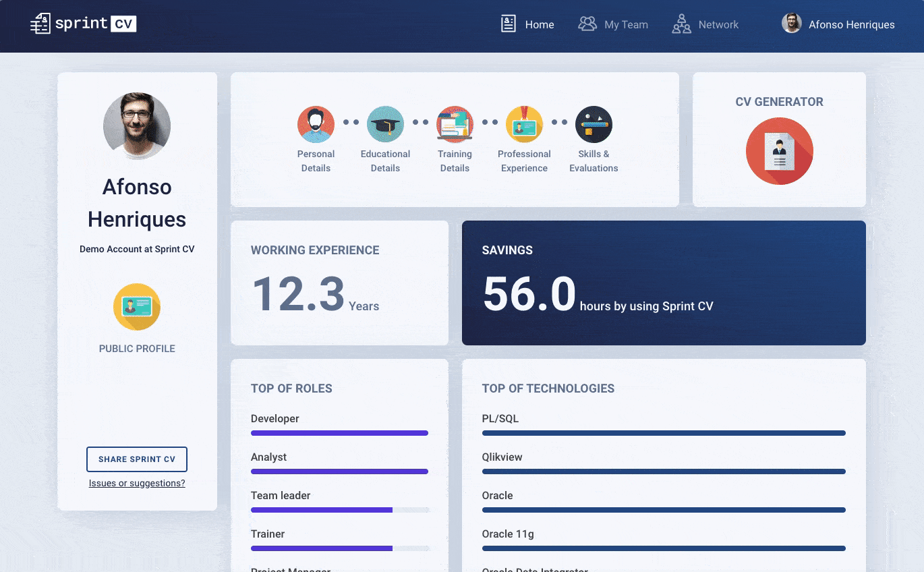Open the Network page

click(x=705, y=24)
